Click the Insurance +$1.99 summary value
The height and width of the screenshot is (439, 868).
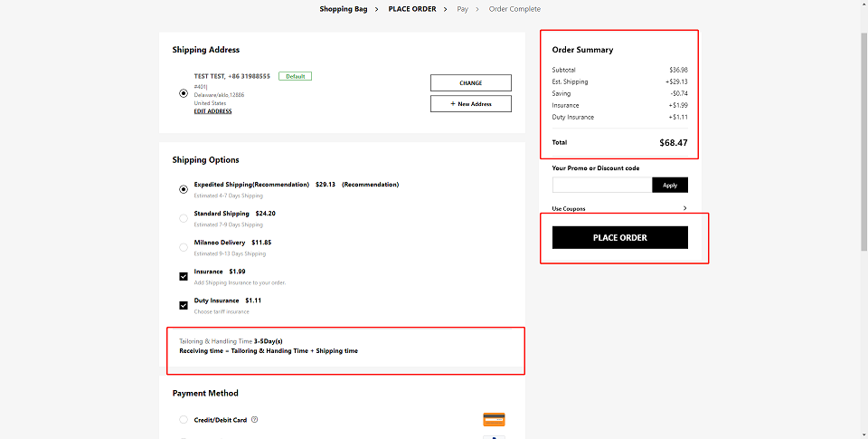(x=678, y=105)
